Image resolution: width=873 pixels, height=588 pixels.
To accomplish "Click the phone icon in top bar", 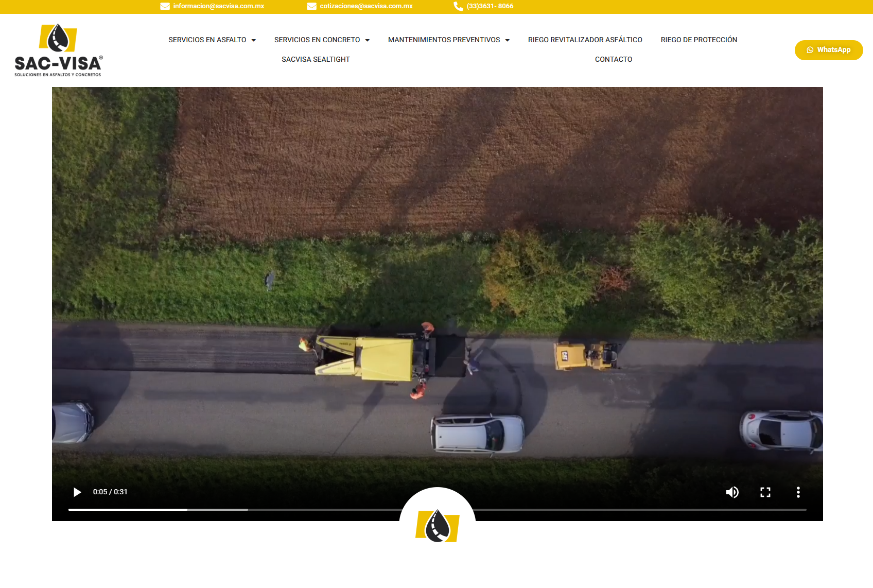I will tap(458, 6).
